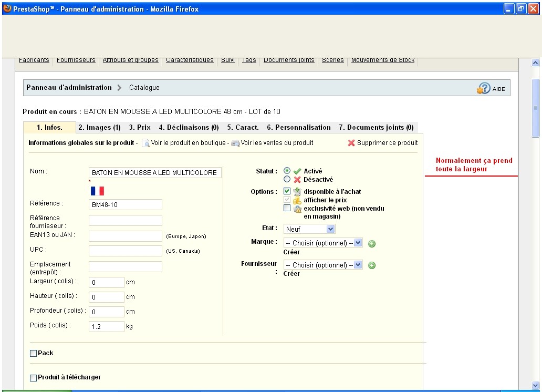The height and width of the screenshot is (392, 542).
Task: Click the afficher le prix coins icon
Action: [x=297, y=200]
